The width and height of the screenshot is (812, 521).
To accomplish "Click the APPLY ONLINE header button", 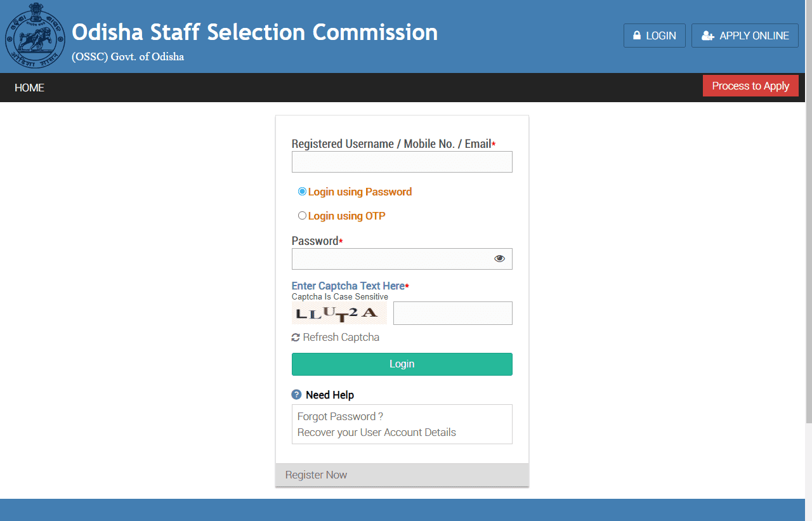I will click(745, 36).
